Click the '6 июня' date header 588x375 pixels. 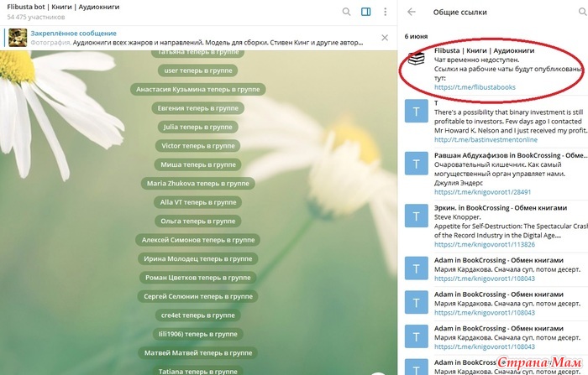tap(416, 36)
